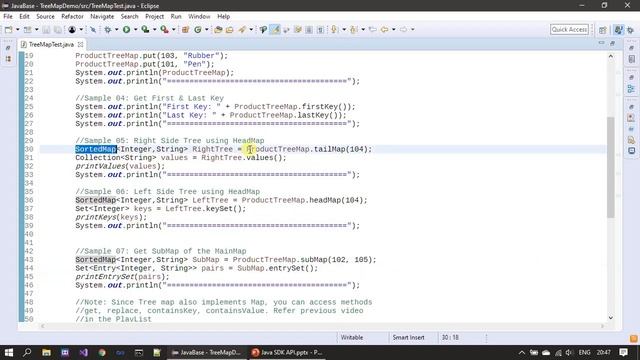
Task: Open the Refactor menu
Action: [72, 16]
